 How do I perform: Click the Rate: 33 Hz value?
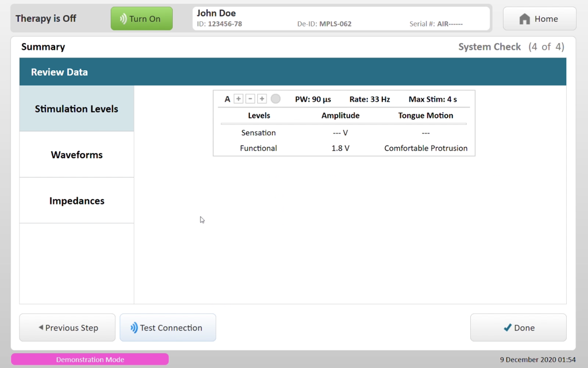point(370,99)
